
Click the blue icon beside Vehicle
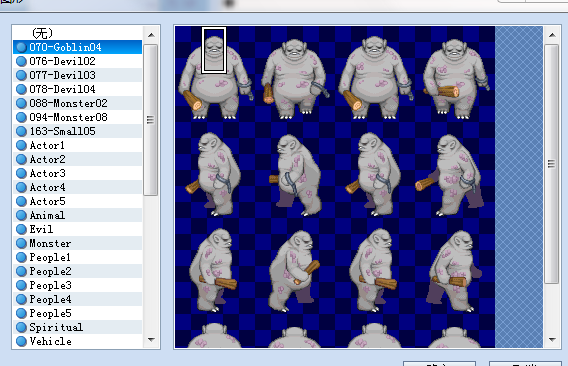tap(21, 341)
